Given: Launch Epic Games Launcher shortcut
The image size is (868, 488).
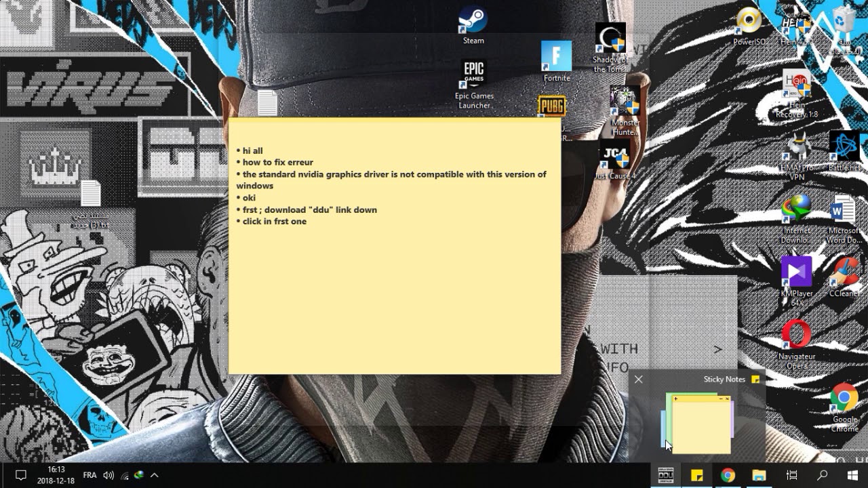Looking at the screenshot, I should [x=474, y=84].
